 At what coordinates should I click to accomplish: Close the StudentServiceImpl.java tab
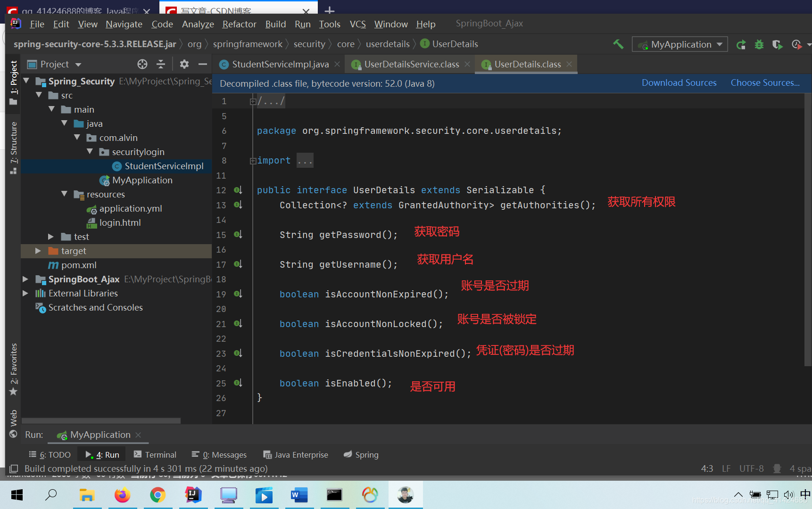pyautogui.click(x=337, y=65)
